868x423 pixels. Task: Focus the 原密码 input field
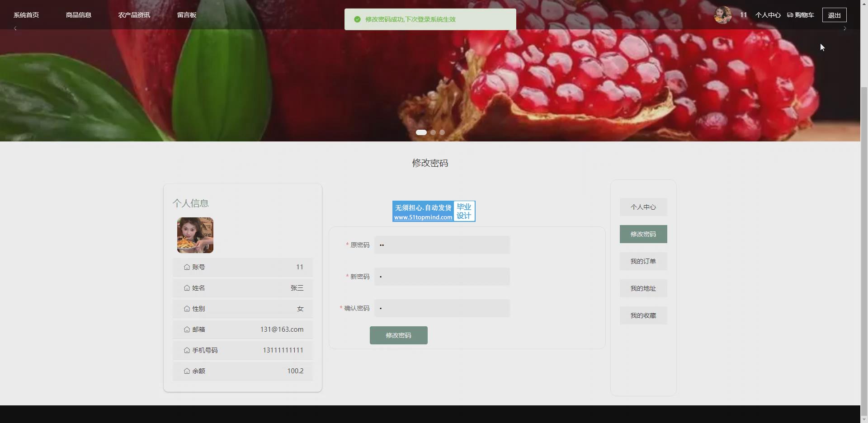[x=442, y=245]
